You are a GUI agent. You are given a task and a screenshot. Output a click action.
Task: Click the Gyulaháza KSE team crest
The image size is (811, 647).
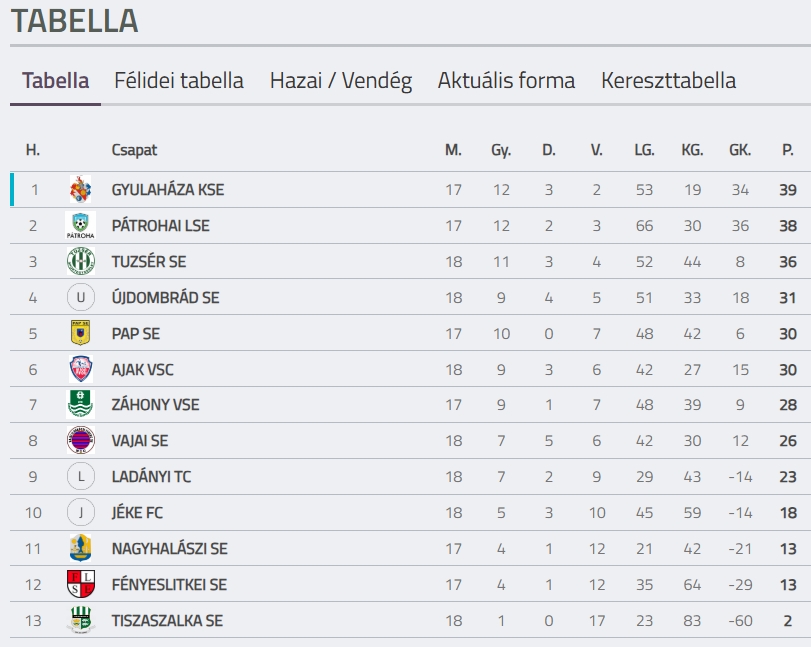(x=81, y=189)
